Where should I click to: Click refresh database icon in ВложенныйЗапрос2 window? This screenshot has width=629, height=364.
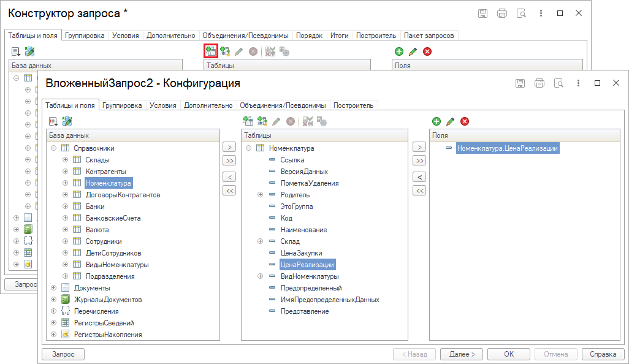coord(67,121)
